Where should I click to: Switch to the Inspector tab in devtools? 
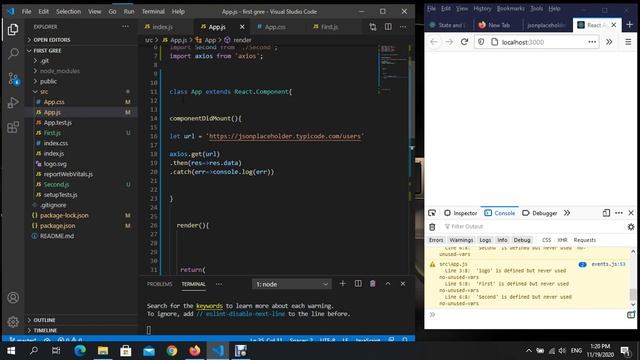[460, 213]
